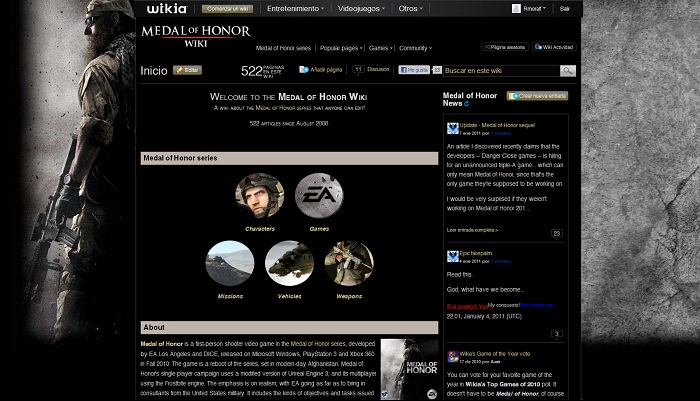Click the Vehicles caption link
The width and height of the screenshot is (700, 401).
(289, 296)
